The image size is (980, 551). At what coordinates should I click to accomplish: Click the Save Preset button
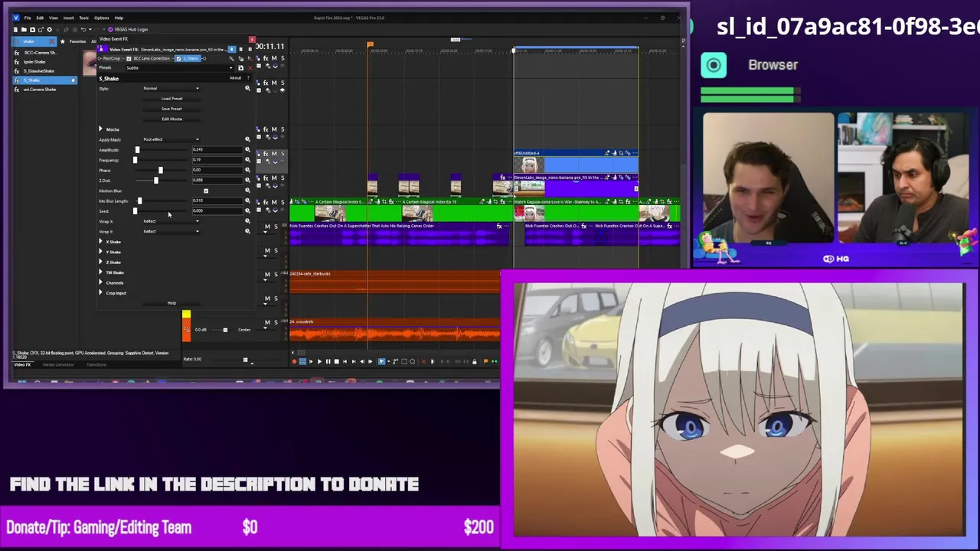[x=171, y=109]
